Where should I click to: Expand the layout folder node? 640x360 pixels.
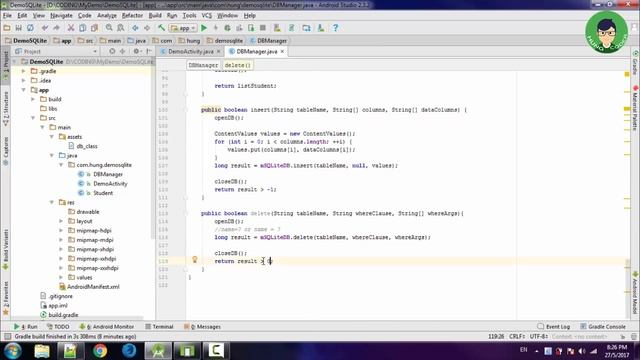click(x=61, y=221)
